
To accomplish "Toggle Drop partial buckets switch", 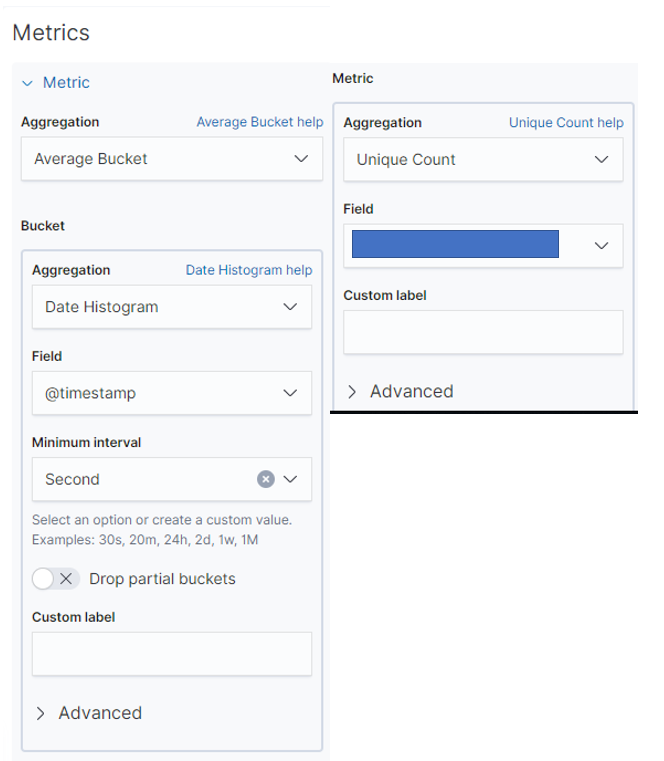I will pos(55,579).
